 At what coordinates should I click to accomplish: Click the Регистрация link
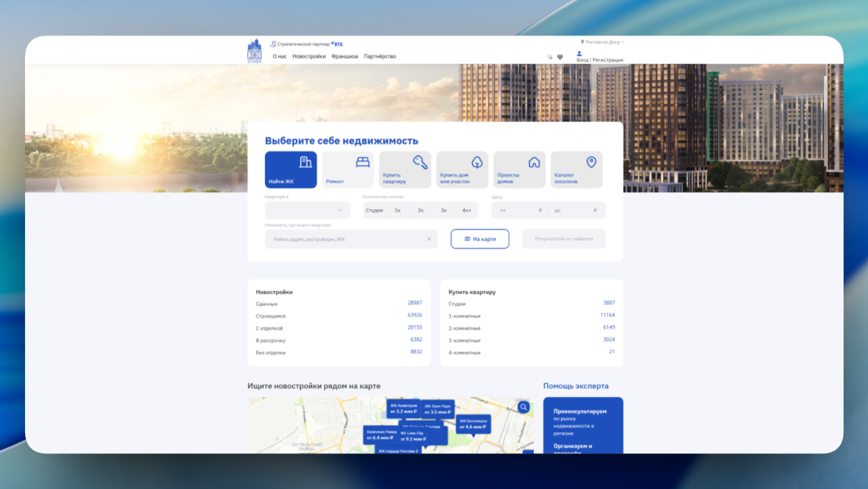point(608,60)
